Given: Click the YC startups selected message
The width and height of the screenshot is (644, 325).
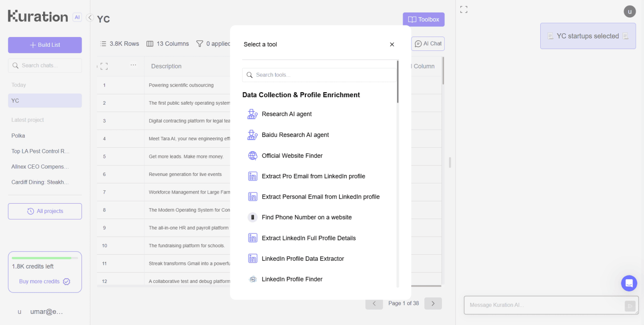Looking at the screenshot, I should 588,36.
